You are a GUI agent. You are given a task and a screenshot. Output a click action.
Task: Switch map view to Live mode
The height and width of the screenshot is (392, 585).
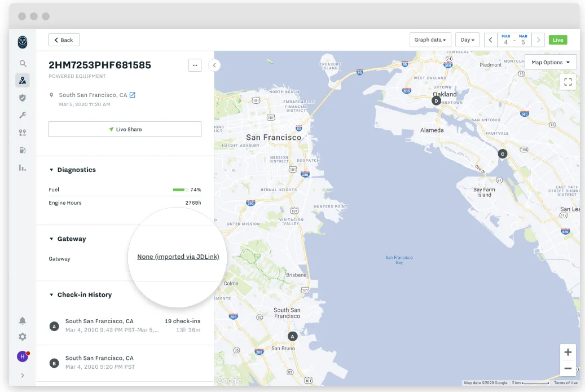pyautogui.click(x=558, y=39)
